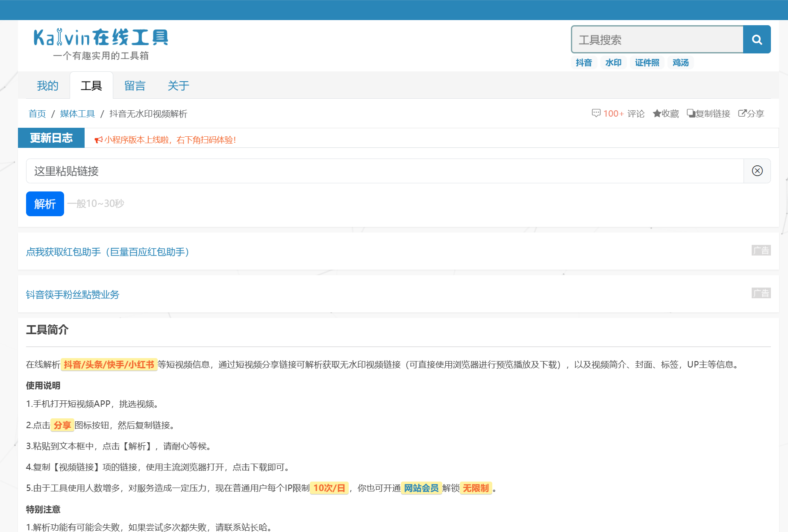The width and height of the screenshot is (788, 532).
Task: Click the 抖音无水印视频解析 breadcrumb text
Action: [x=148, y=114]
